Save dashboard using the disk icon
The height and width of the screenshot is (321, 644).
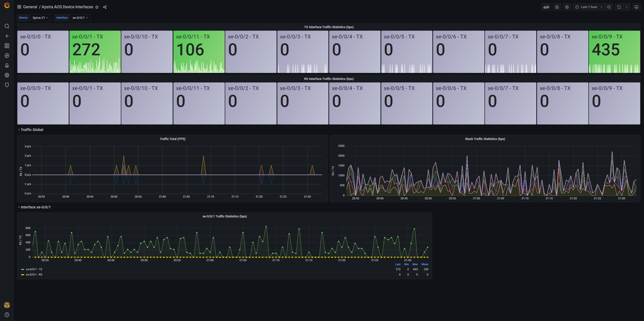[x=557, y=7]
